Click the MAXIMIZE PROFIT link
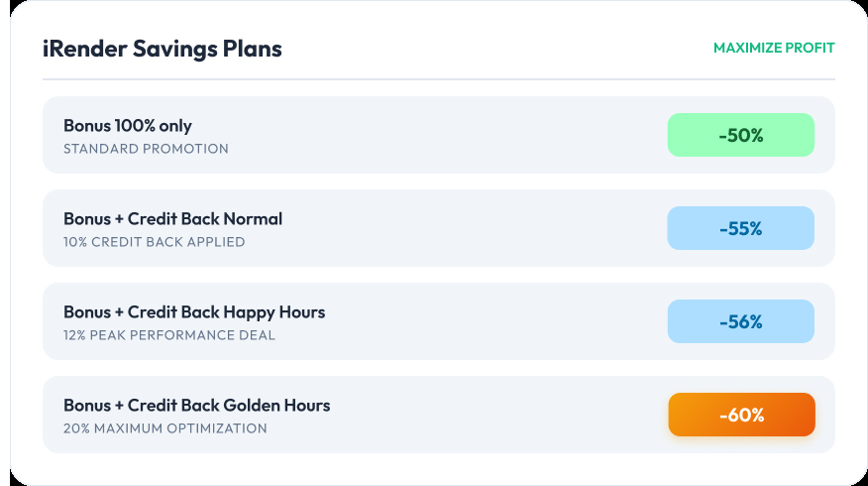The height and width of the screenshot is (486, 868). (773, 48)
